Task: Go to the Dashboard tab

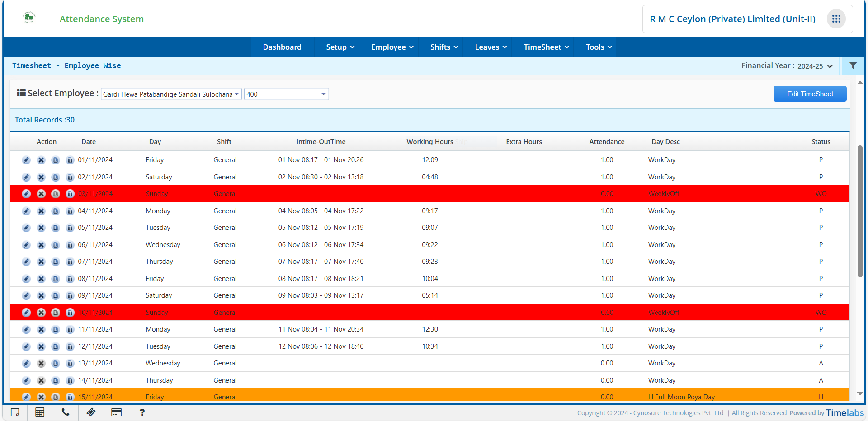Action: (x=282, y=47)
